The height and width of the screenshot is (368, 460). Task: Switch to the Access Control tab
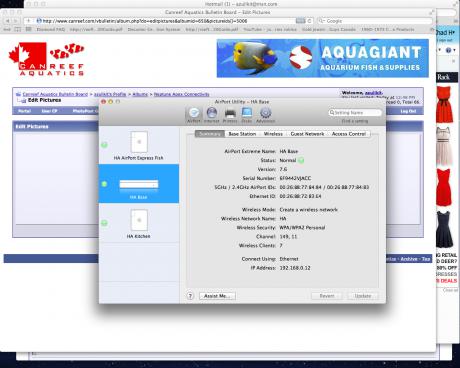[349, 134]
